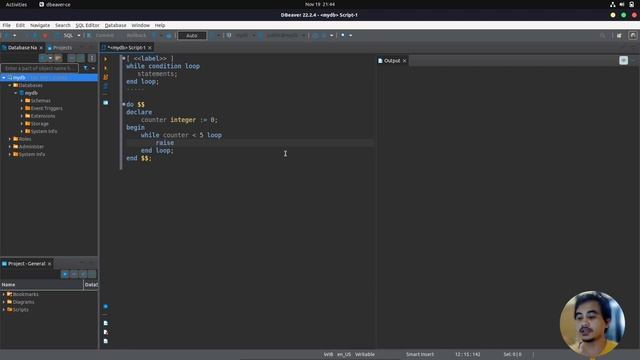Close the Output tab
The width and height of the screenshot is (640, 360).
tap(404, 61)
